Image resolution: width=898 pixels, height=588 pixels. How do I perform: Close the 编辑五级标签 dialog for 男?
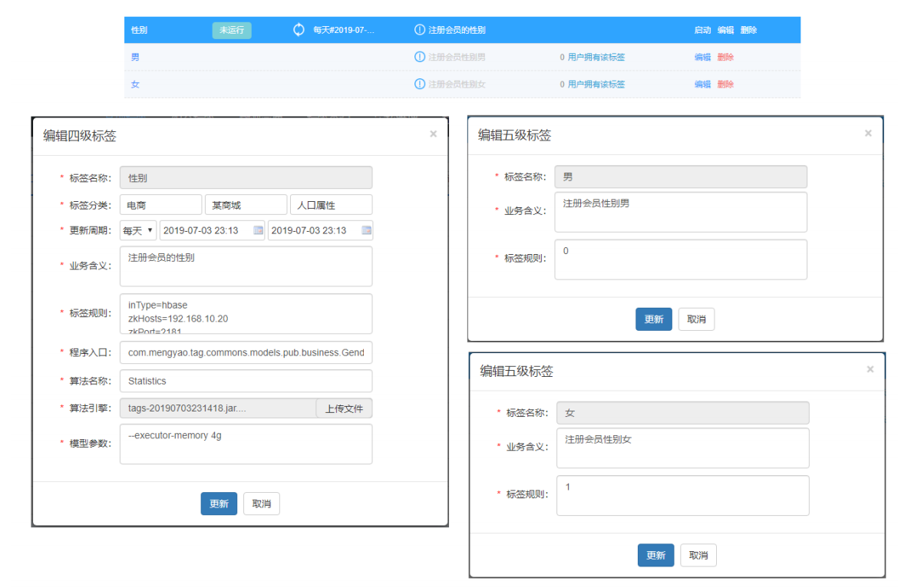click(868, 134)
